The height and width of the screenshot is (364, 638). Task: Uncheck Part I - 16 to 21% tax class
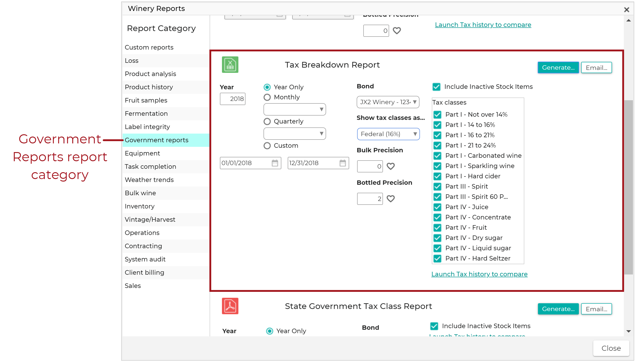coord(437,135)
